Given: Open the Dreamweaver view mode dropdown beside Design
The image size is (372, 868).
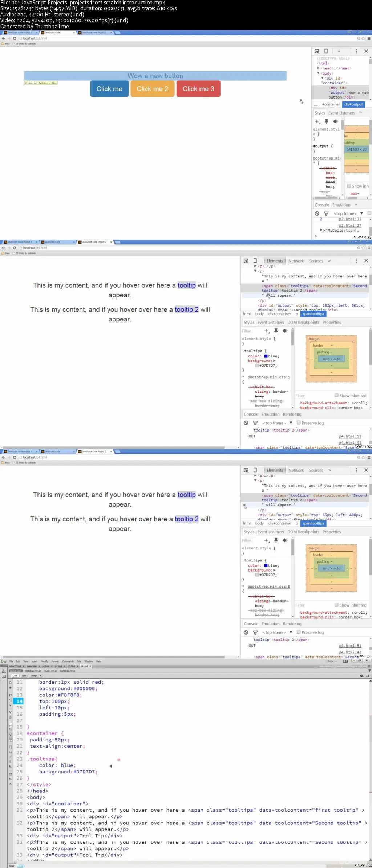Looking at the screenshot, I should coord(40,676).
